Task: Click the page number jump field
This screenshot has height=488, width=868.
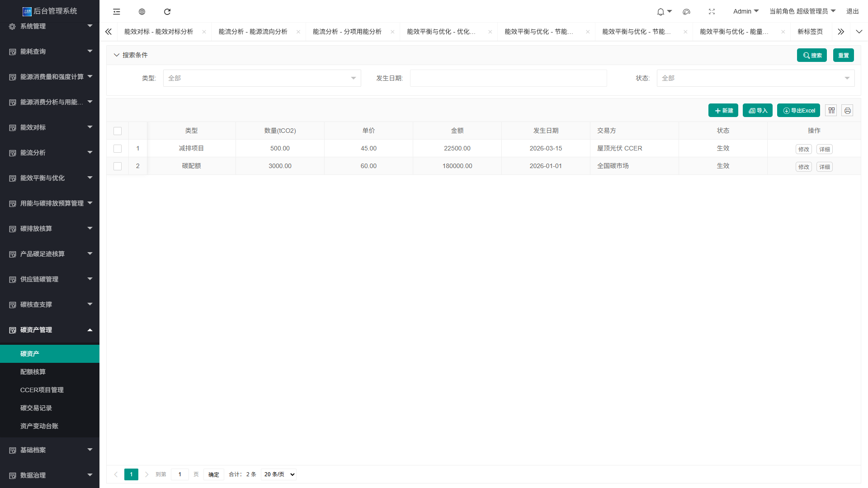Action: point(180,474)
